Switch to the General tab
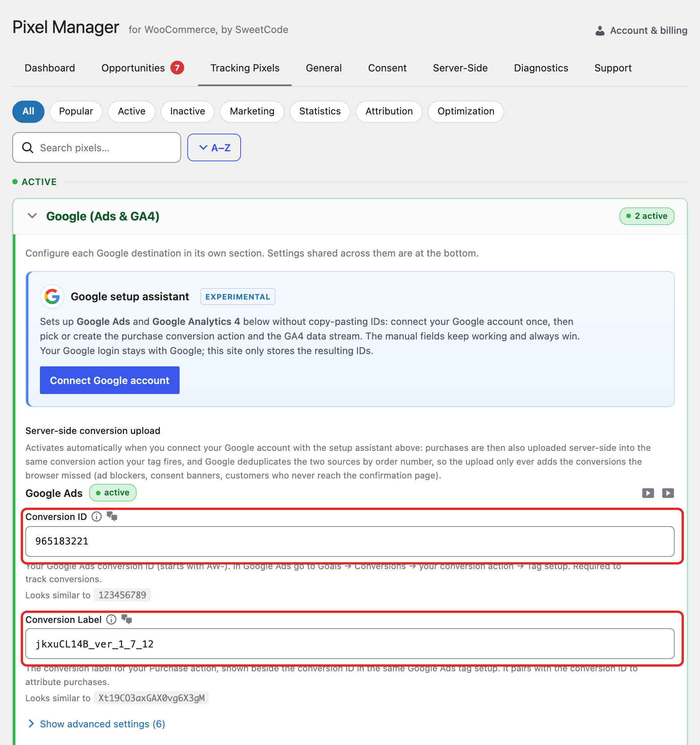 pyautogui.click(x=324, y=68)
